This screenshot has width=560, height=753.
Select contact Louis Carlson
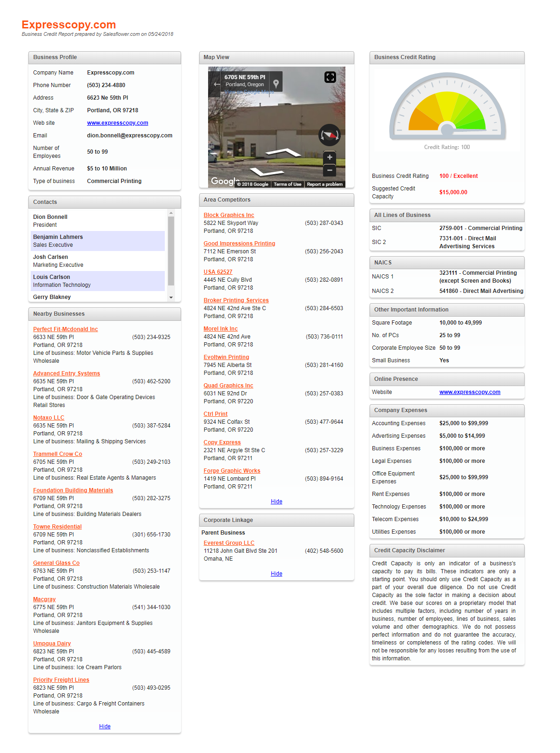point(99,281)
